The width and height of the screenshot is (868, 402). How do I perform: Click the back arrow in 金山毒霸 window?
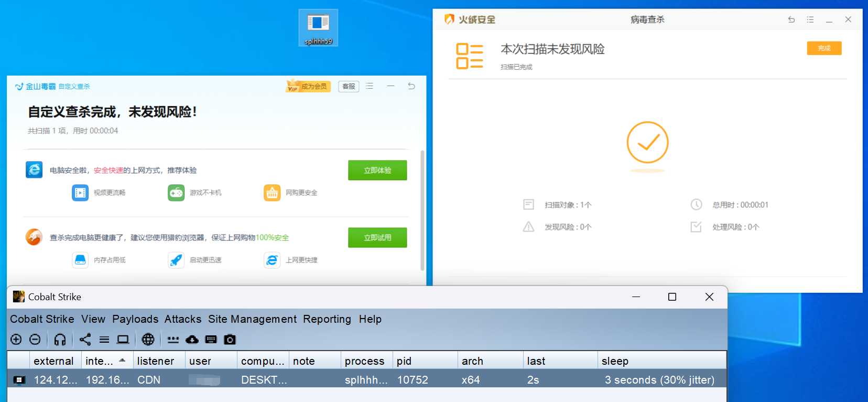(x=411, y=86)
